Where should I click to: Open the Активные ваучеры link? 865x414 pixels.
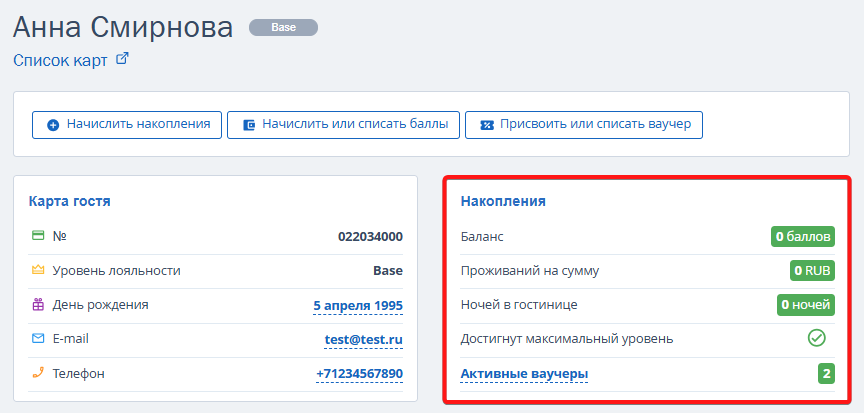click(x=524, y=374)
